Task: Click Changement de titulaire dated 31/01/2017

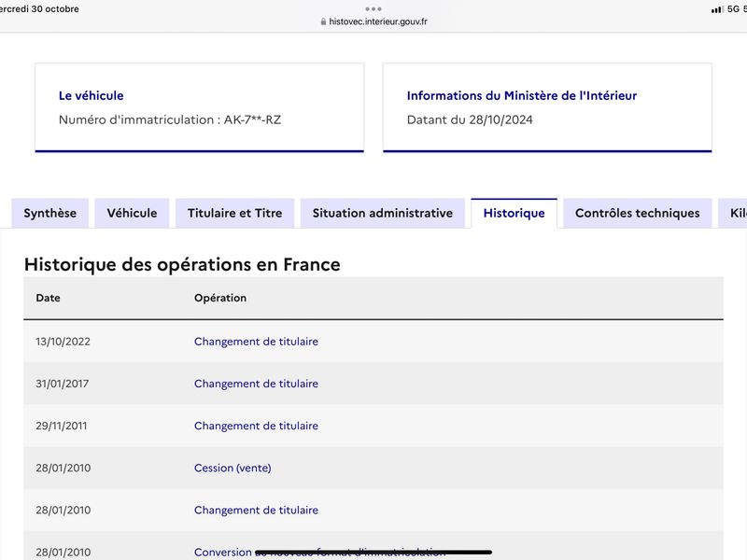Action: pyautogui.click(x=256, y=384)
